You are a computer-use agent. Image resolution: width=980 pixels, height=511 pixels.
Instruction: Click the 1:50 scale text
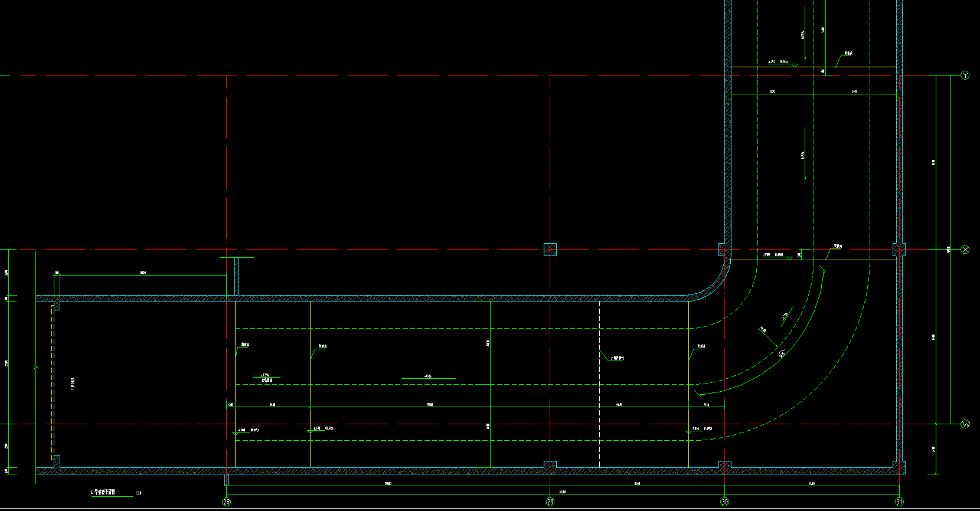[x=139, y=493]
